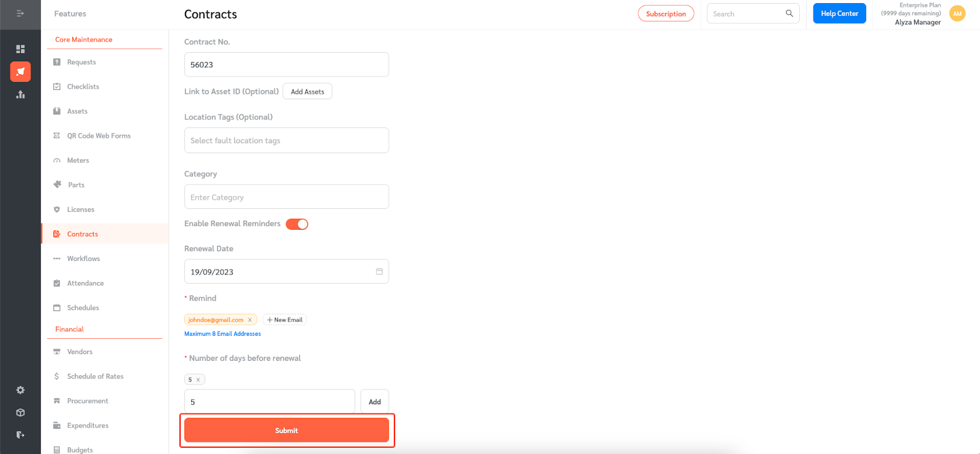Screen dimensions: 980x454
Task: Open the AM user avatar
Action: [957, 13]
